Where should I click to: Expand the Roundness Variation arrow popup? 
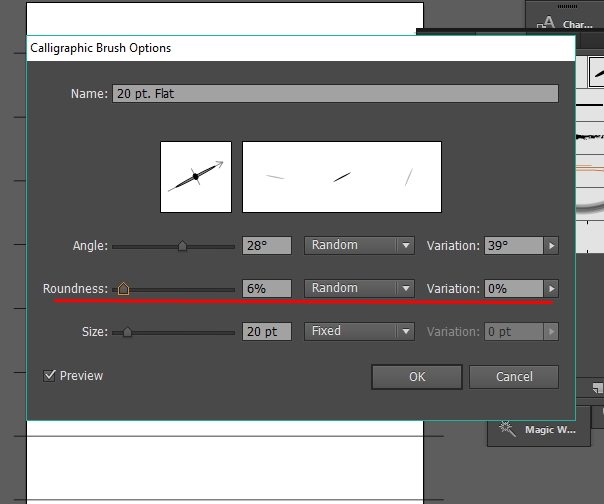(551, 289)
